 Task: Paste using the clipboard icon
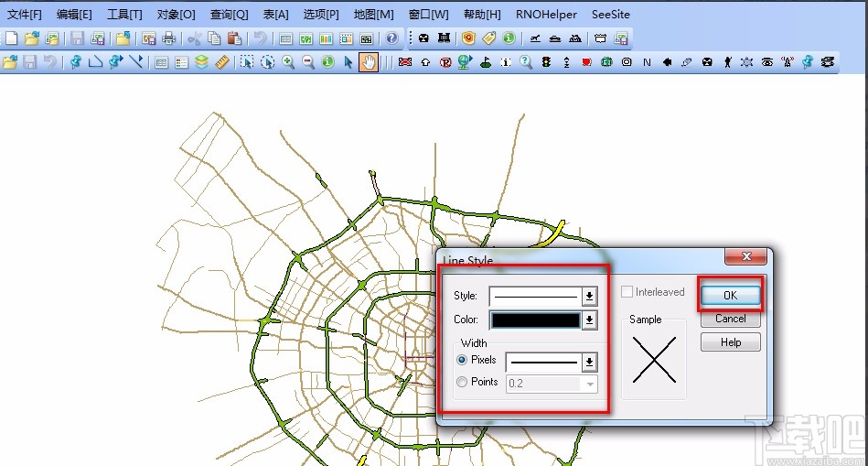[x=234, y=38]
